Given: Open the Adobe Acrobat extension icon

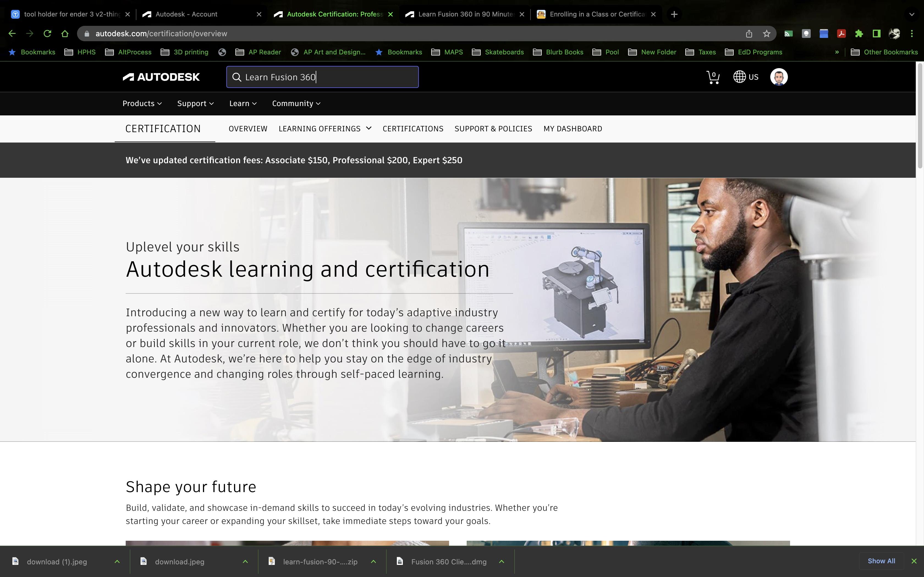Looking at the screenshot, I should pyautogui.click(x=841, y=33).
